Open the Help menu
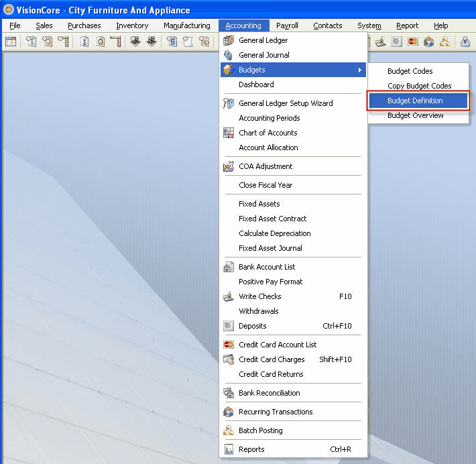The width and height of the screenshot is (476, 464). pos(440,25)
